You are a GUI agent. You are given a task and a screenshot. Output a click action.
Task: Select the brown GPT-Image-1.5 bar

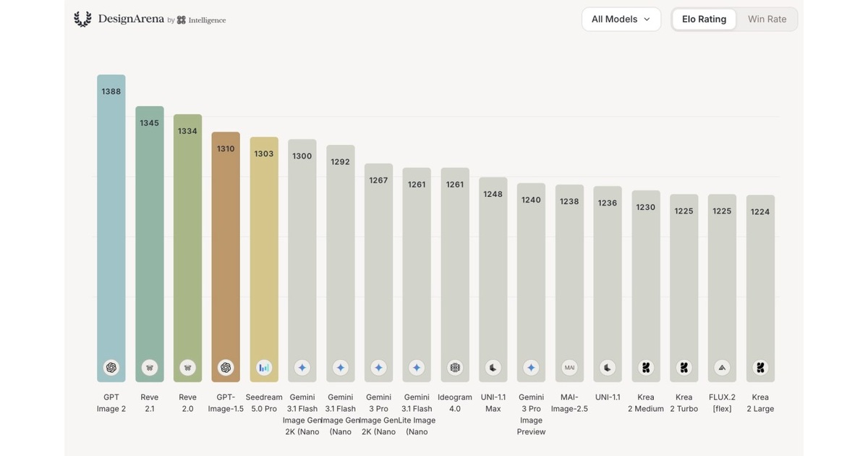tap(226, 257)
